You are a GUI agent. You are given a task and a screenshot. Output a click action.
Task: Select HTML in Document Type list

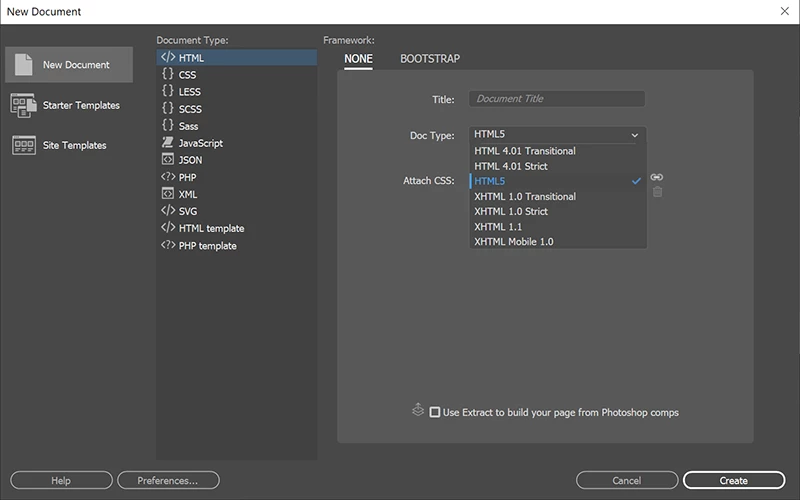(237, 57)
